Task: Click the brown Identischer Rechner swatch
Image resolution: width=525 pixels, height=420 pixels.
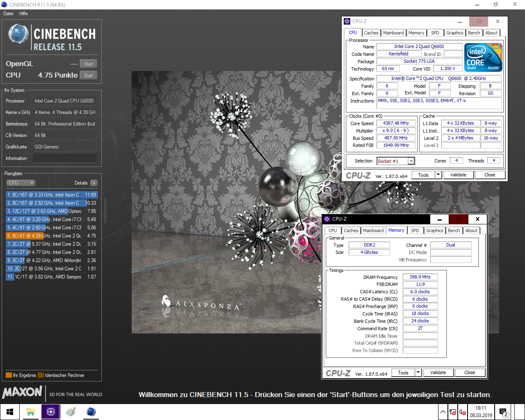Action: click(x=41, y=375)
